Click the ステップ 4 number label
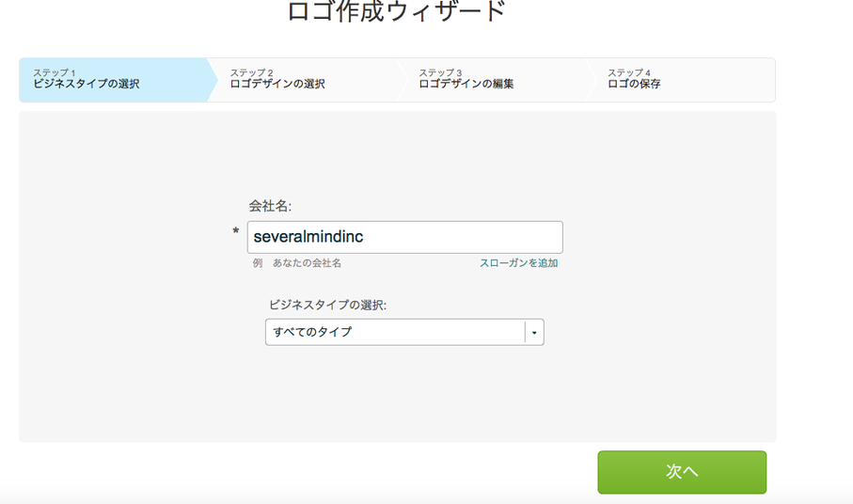This screenshot has width=853, height=504. [x=629, y=72]
